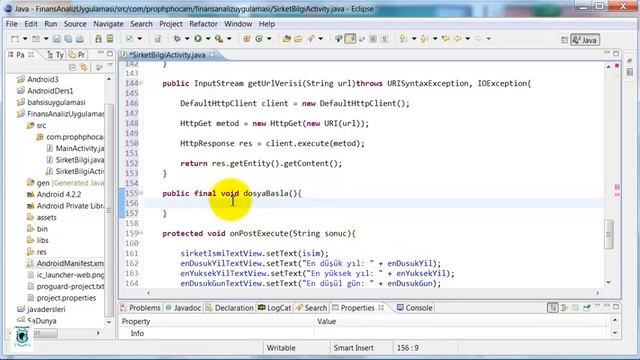Switch to the Pr (Project Explorer) tab
The height and width of the screenshot is (360, 640).
(x=77, y=55)
